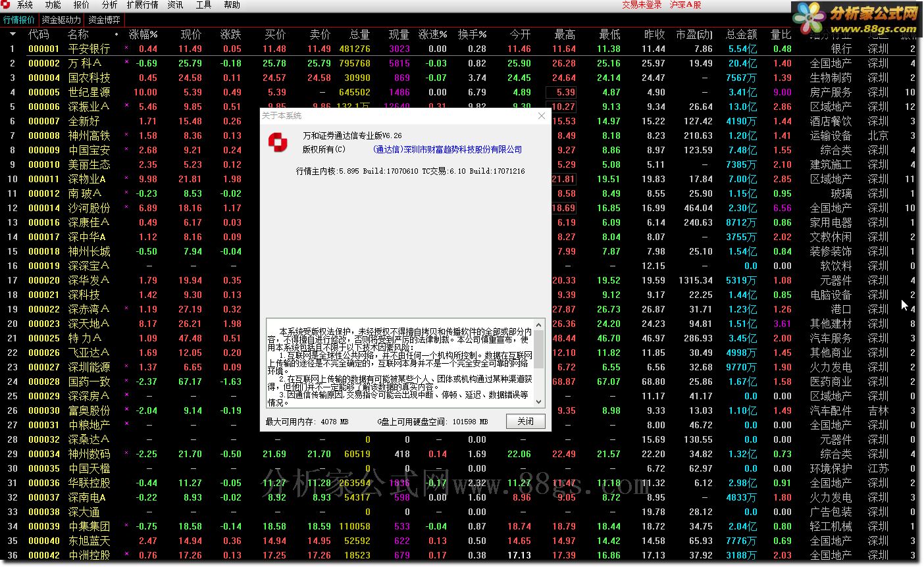
Task: Click the 生物制药 industry cell
Action: pyautogui.click(x=831, y=78)
